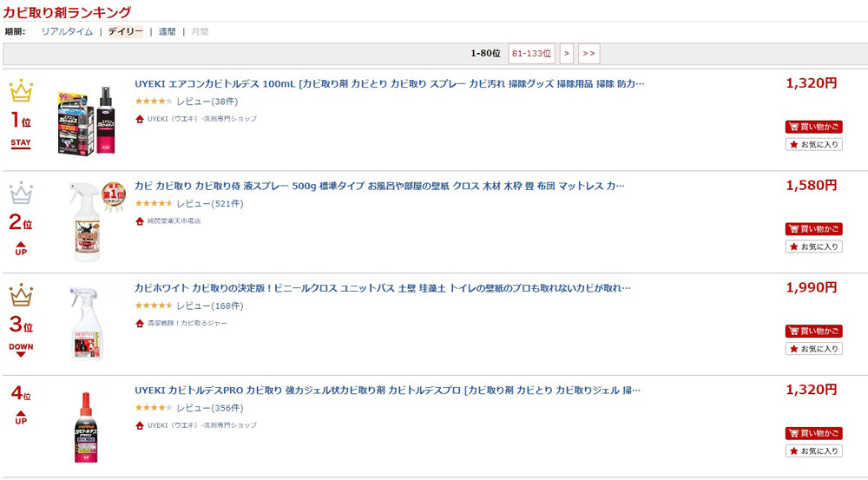Add rank 4 カビトルデスPRO to 買い物かご
The image size is (868, 480).
814,433
